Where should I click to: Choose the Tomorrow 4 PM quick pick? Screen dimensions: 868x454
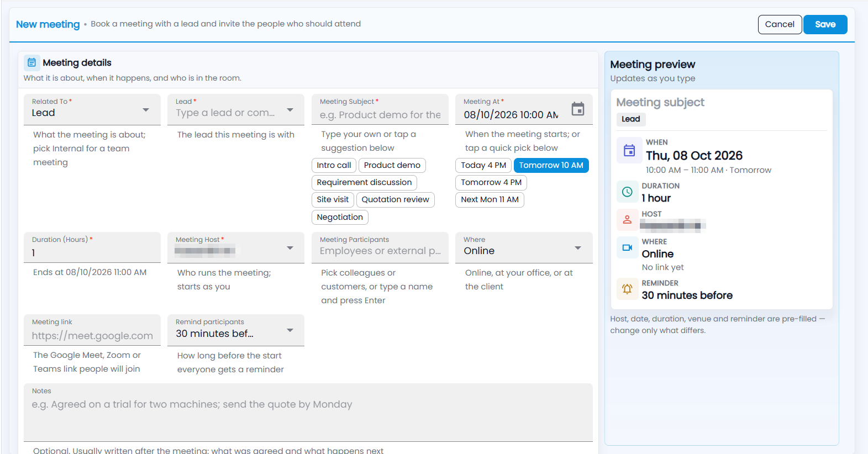[491, 182]
